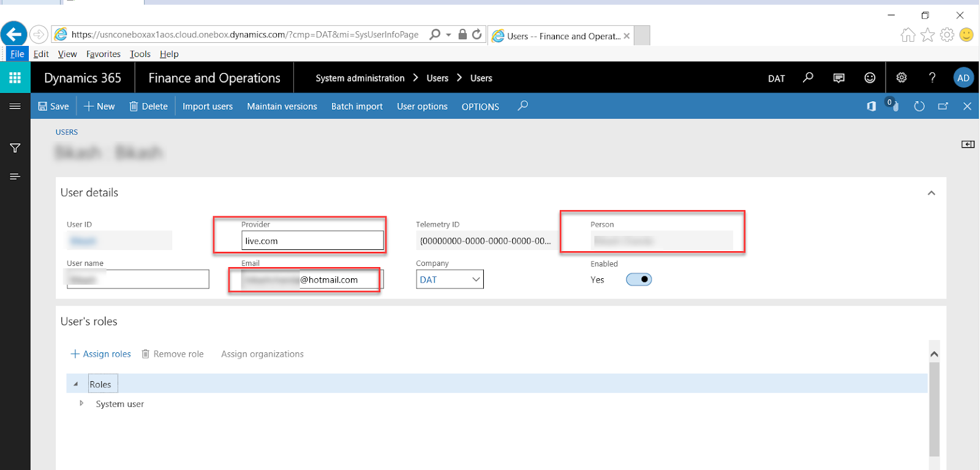This screenshot has width=980, height=470.
Task: Click New to create a user
Action: (x=99, y=107)
